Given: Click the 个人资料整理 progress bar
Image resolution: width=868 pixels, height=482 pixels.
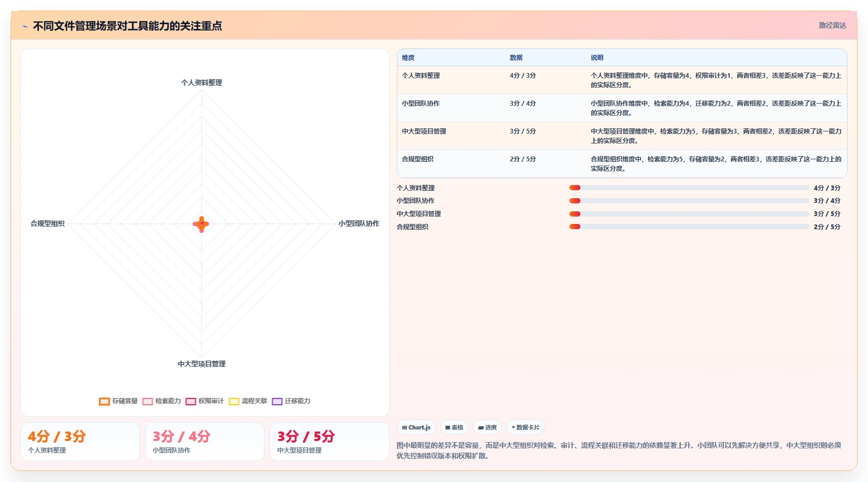Looking at the screenshot, I should pos(689,188).
